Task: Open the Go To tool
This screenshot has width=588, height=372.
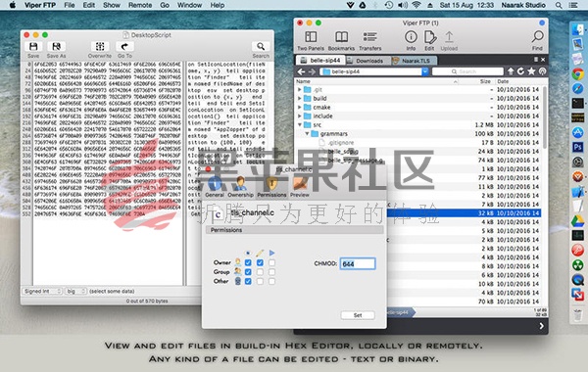Action: coord(124,46)
